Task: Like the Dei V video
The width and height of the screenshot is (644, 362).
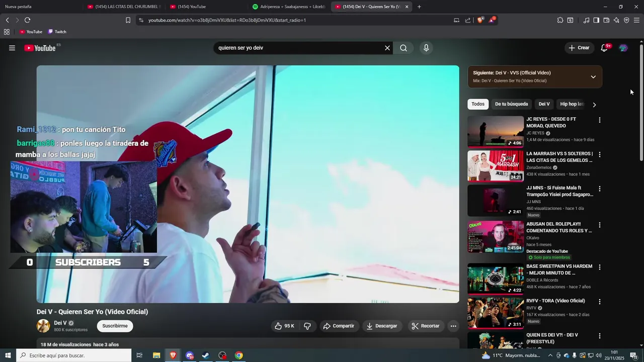Action: click(x=284, y=326)
